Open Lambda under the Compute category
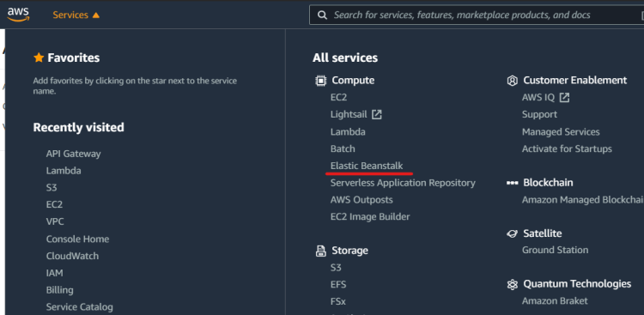 click(x=348, y=132)
